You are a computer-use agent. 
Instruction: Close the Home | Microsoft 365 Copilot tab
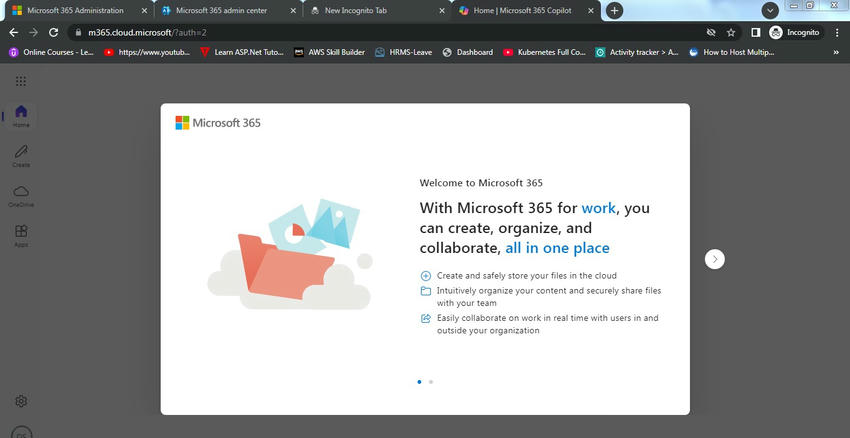pos(591,10)
